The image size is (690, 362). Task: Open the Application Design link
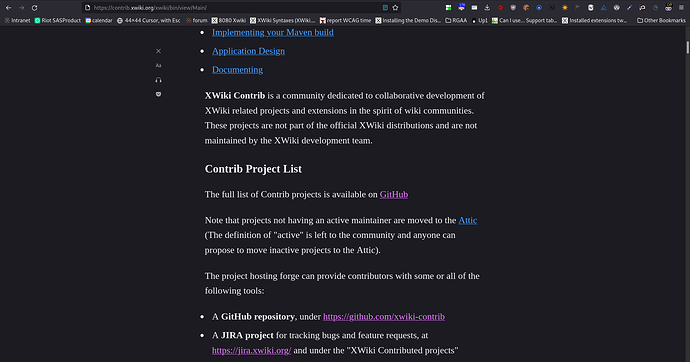(248, 51)
